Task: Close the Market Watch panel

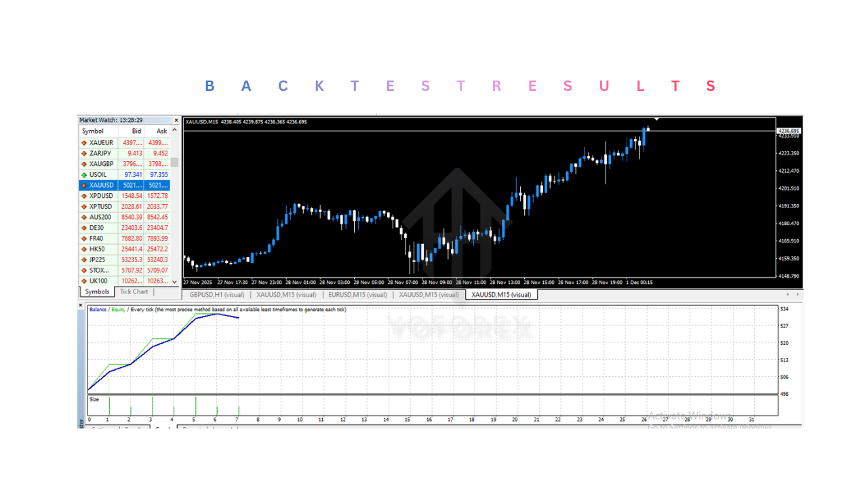Action: coord(176,120)
